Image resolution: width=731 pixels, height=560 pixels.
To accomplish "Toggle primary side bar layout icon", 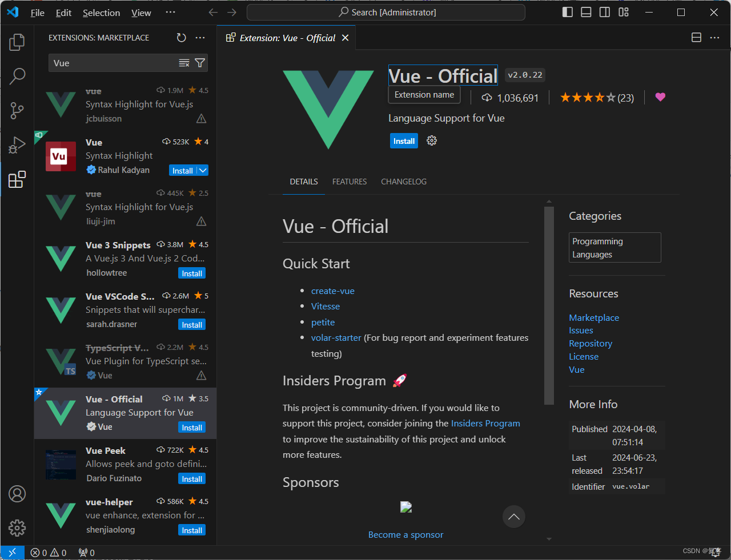I will click(568, 12).
